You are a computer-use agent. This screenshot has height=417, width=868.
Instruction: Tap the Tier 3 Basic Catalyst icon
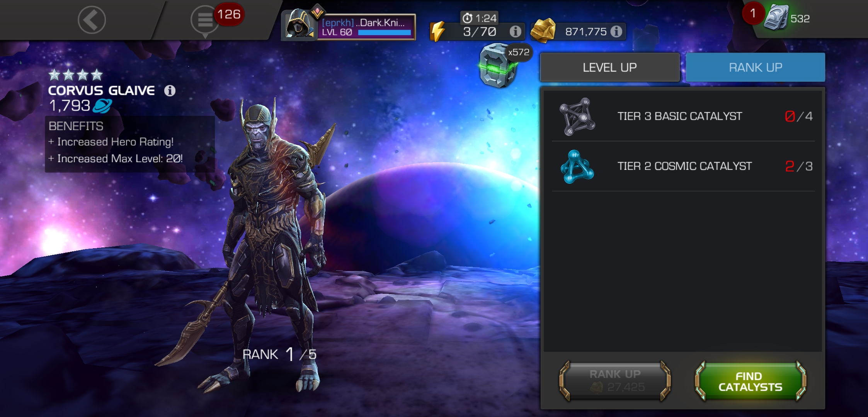(x=577, y=117)
